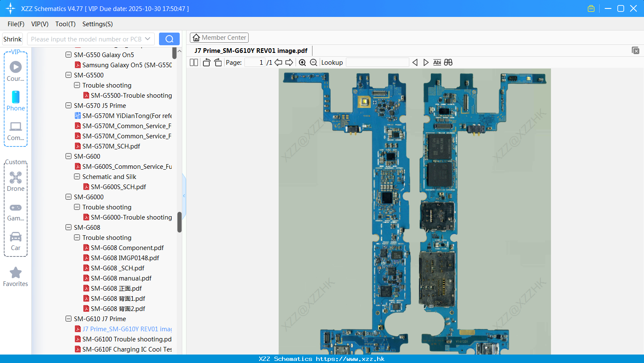
Task: Open SM-G6100 Trouble shooting pdf
Action: 123,339
